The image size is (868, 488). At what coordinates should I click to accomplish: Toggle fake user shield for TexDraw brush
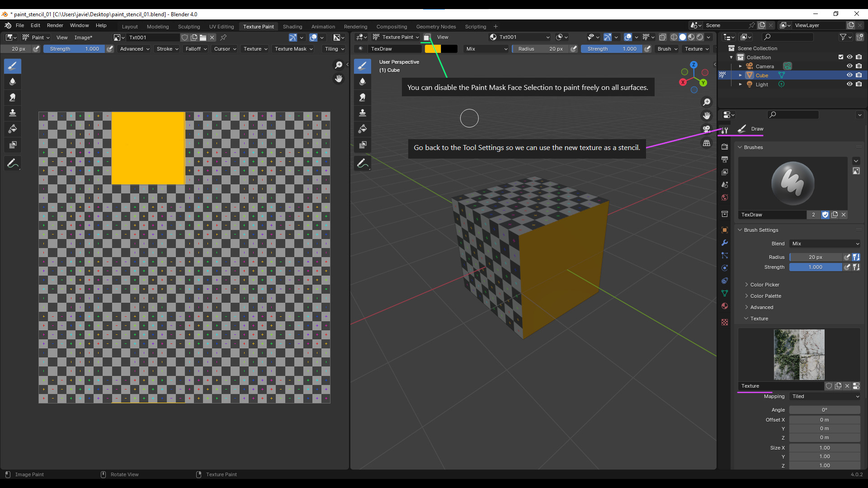[825, 215]
